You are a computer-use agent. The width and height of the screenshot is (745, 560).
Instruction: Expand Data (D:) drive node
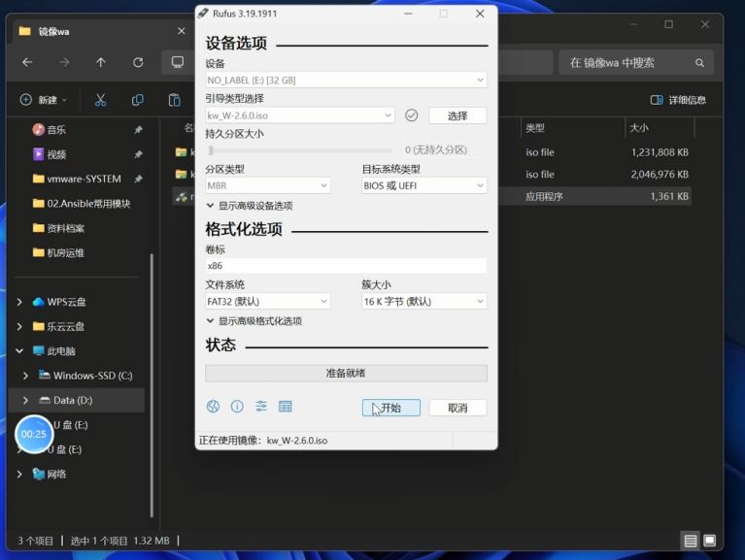point(25,400)
